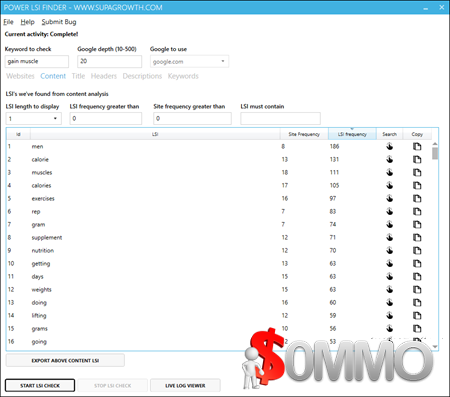Search the 'rep' LSI via its icon
This screenshot has height=397, width=450.
(389, 211)
